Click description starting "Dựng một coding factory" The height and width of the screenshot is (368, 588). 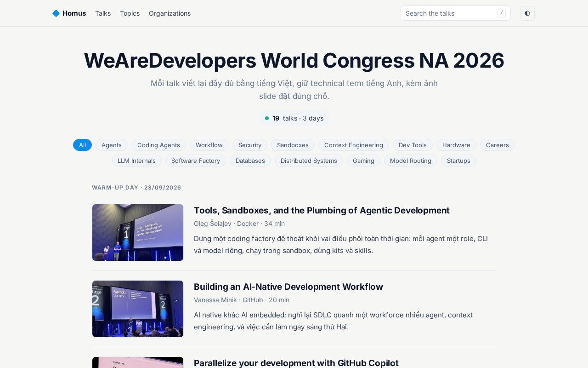(341, 245)
